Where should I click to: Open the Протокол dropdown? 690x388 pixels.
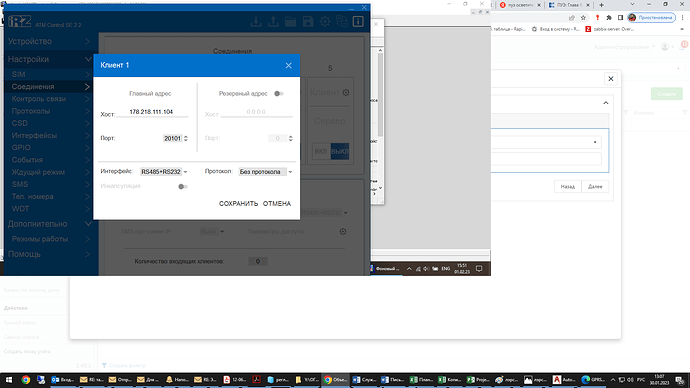click(x=265, y=172)
